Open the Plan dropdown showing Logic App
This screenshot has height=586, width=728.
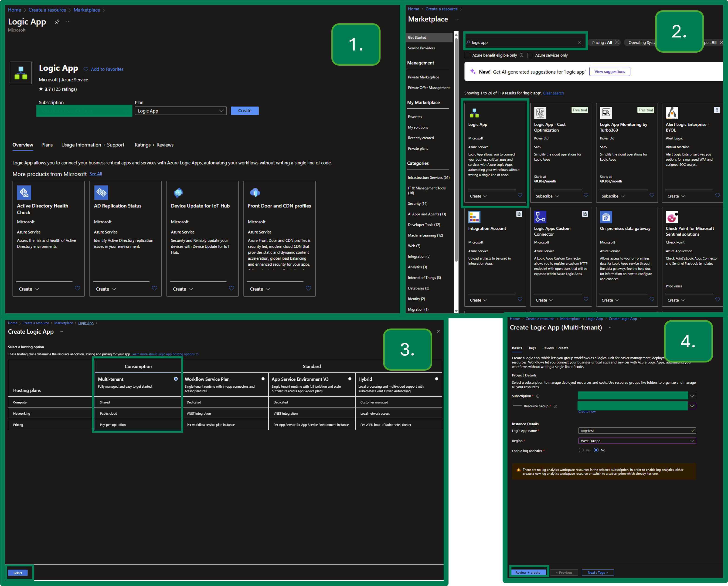(181, 111)
